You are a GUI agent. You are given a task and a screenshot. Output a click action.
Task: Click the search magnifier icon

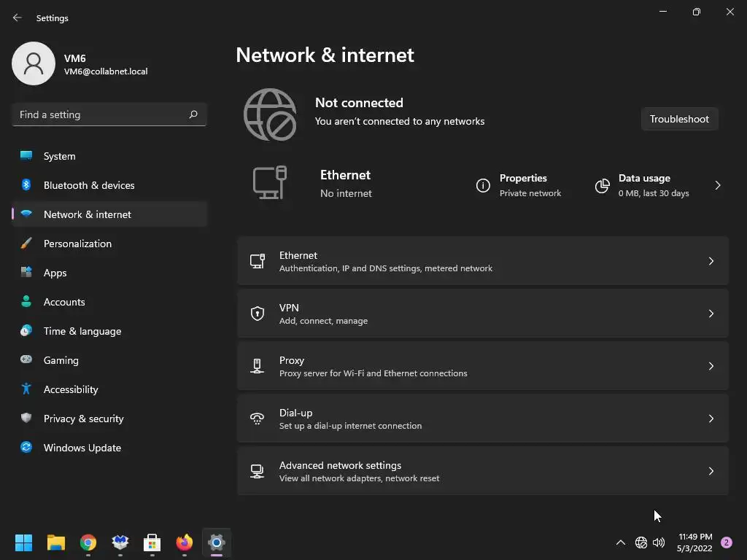(193, 114)
